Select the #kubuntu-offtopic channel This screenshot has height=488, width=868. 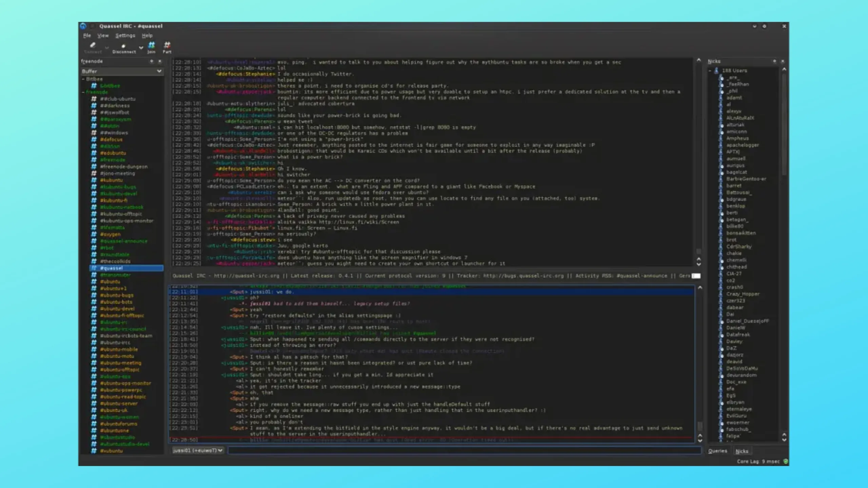[x=121, y=214]
